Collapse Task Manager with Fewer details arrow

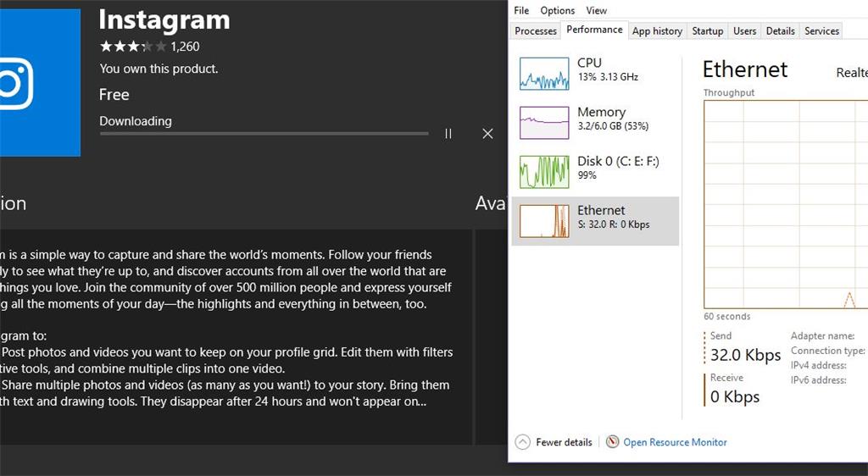click(522, 442)
